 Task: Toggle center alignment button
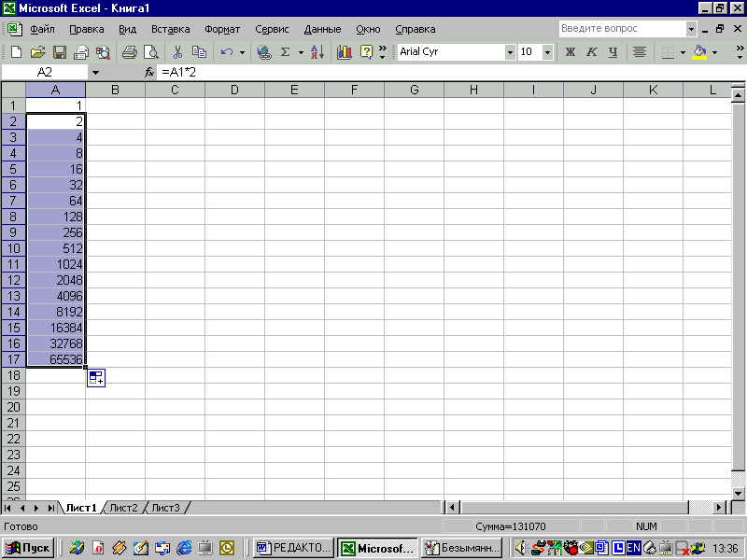(x=640, y=52)
